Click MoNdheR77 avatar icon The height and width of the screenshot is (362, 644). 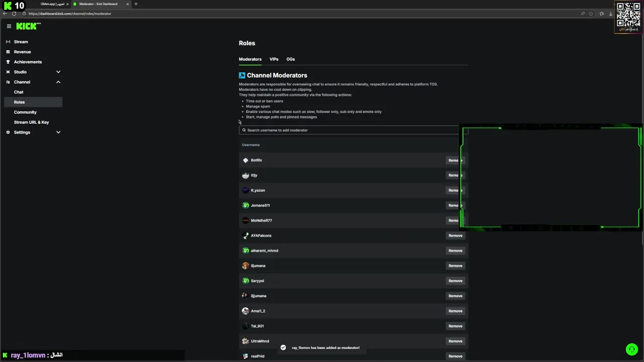[x=246, y=220]
